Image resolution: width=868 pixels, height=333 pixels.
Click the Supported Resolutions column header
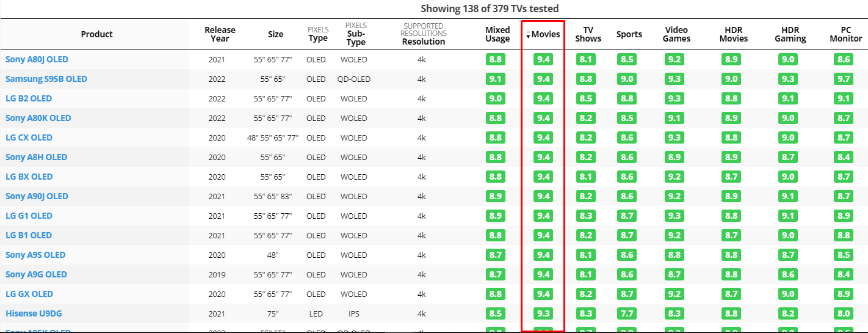(x=424, y=34)
